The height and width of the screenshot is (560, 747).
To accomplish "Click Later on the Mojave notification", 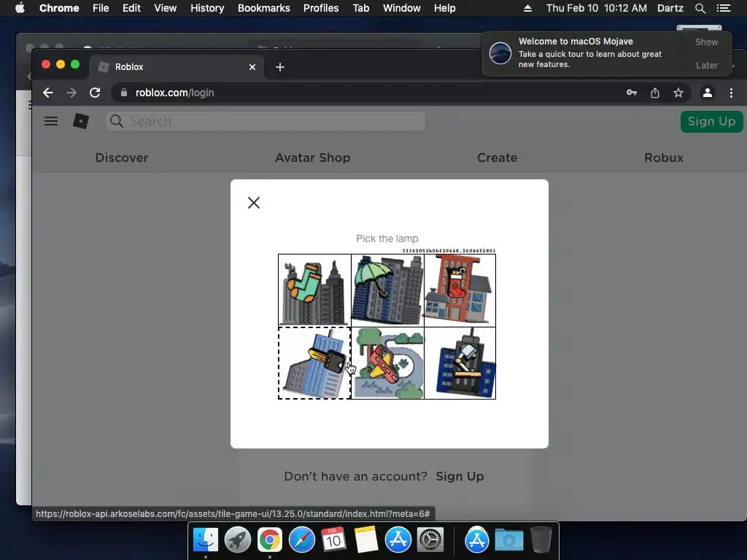I will pos(706,65).
